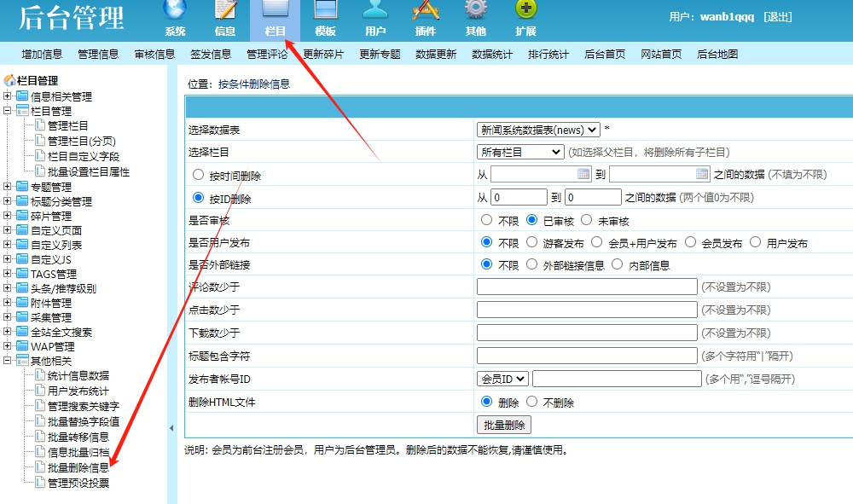
Task: Open 用户发布统计 in the tree
Action: pyautogui.click(x=78, y=391)
